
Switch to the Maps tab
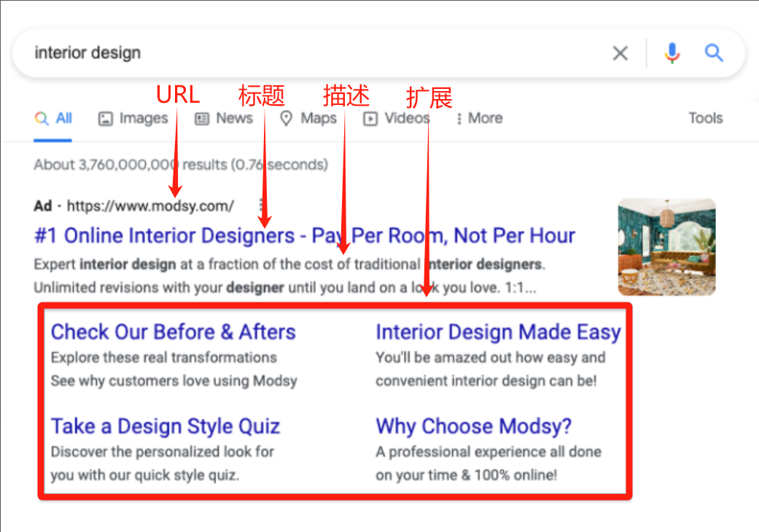tap(308, 119)
